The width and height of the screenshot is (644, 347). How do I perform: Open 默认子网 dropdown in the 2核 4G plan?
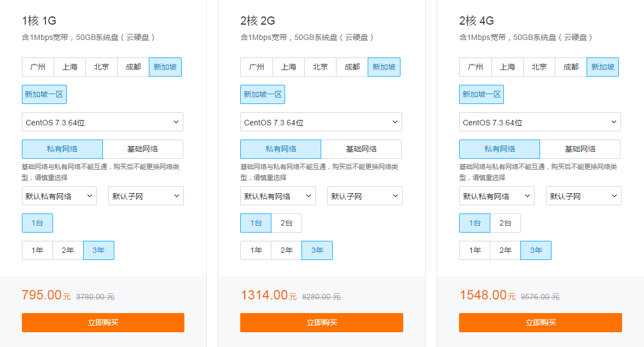[x=583, y=196]
